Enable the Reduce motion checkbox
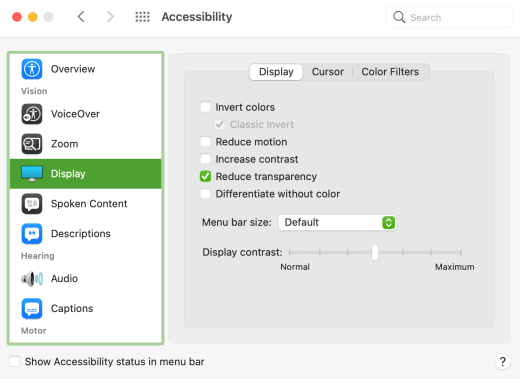The width and height of the screenshot is (520, 379). tap(205, 142)
